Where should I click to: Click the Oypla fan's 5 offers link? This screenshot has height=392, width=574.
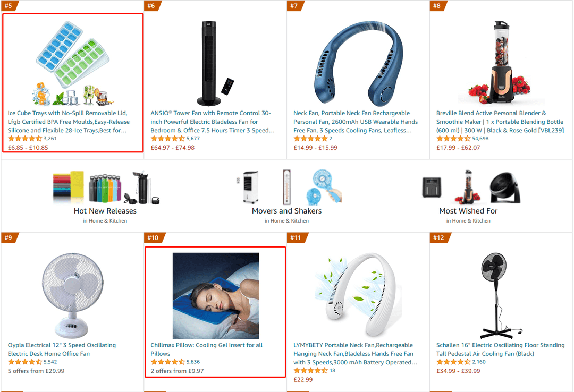(36, 371)
